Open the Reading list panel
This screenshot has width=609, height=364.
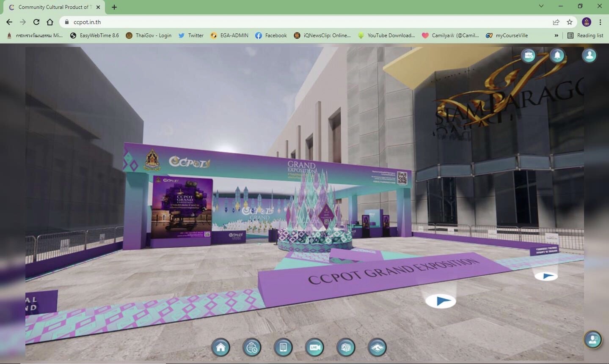coord(585,36)
